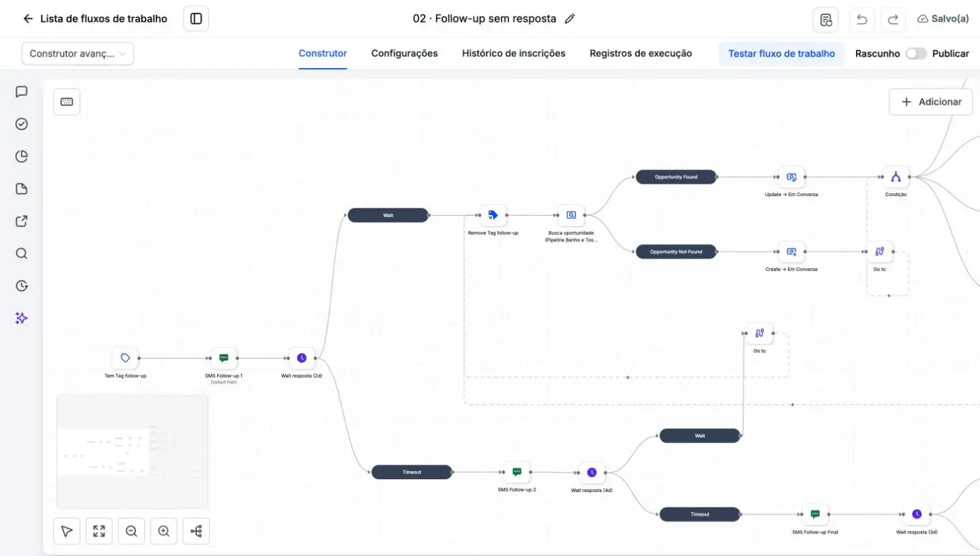
Task: Toggle the Rascunho/Publicar switch
Action: (x=916, y=54)
